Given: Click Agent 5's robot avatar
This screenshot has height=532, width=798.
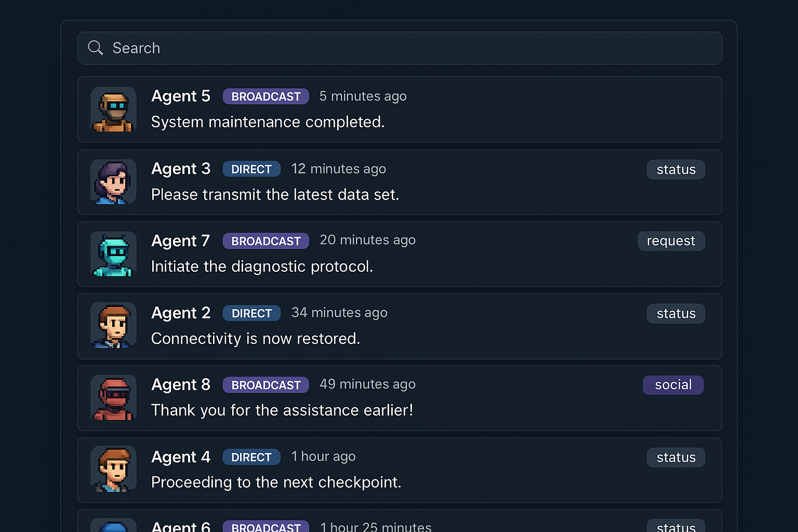Looking at the screenshot, I should 113,110.
